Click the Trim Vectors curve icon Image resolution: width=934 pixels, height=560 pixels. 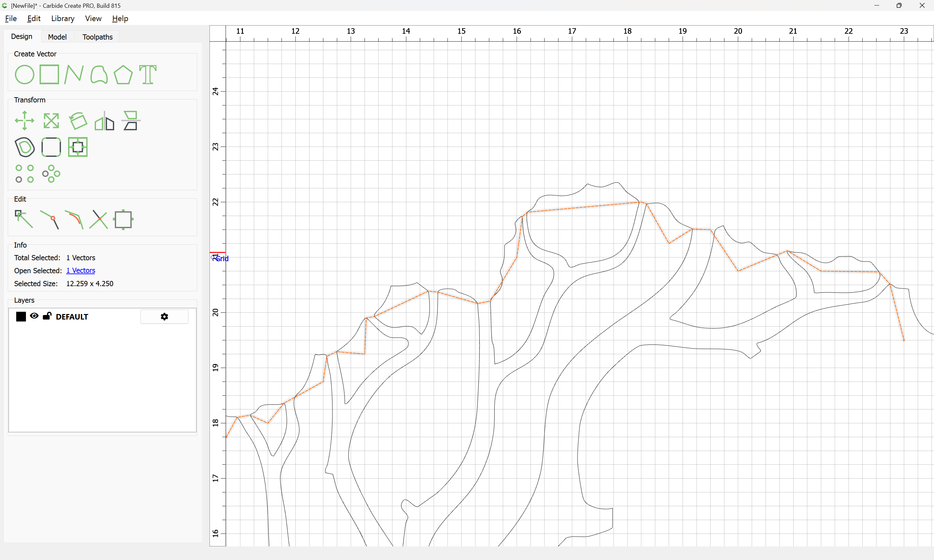point(74,220)
